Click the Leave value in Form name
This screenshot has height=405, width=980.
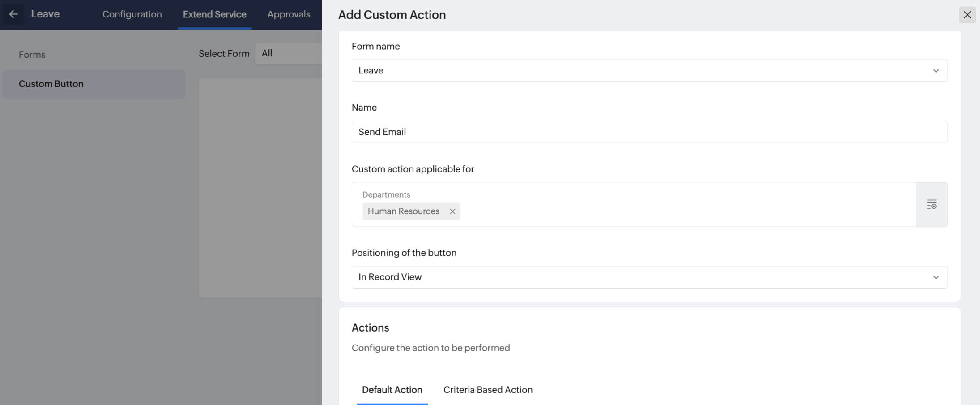pyautogui.click(x=371, y=71)
